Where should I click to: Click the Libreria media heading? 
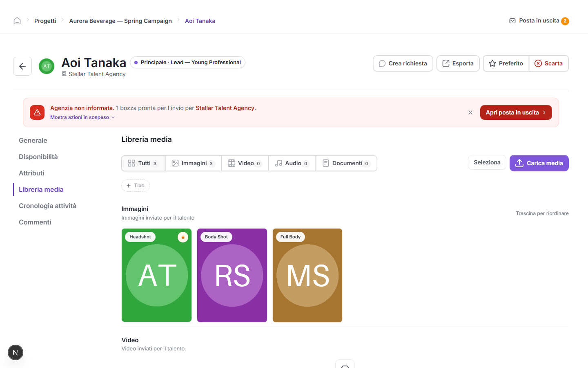pos(147,139)
